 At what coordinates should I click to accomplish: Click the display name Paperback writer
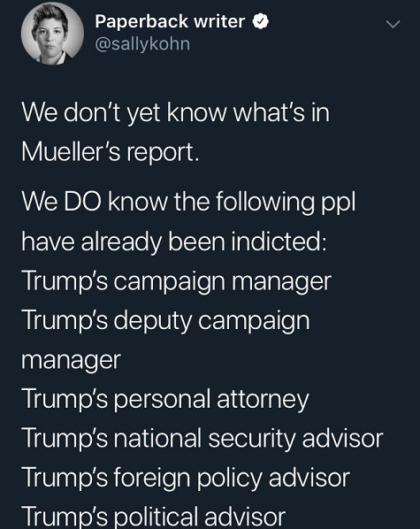click(x=170, y=22)
